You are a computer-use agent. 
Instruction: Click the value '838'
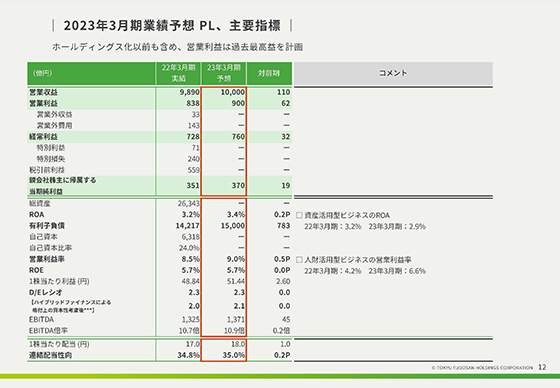pos(193,103)
